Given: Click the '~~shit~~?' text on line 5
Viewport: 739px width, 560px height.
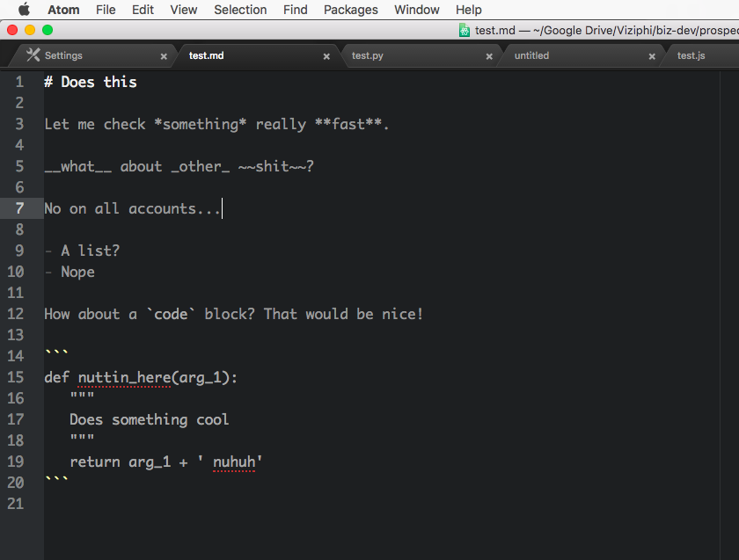Looking at the screenshot, I should tap(276, 167).
